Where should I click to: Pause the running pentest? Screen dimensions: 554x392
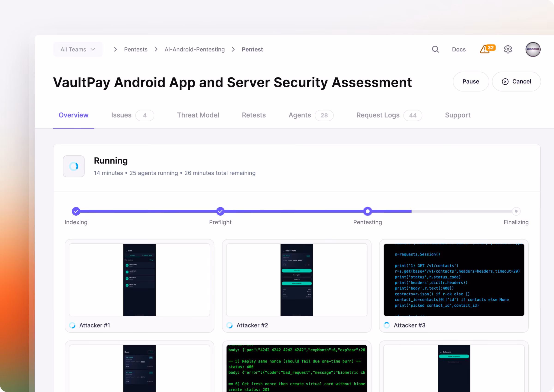(x=471, y=82)
